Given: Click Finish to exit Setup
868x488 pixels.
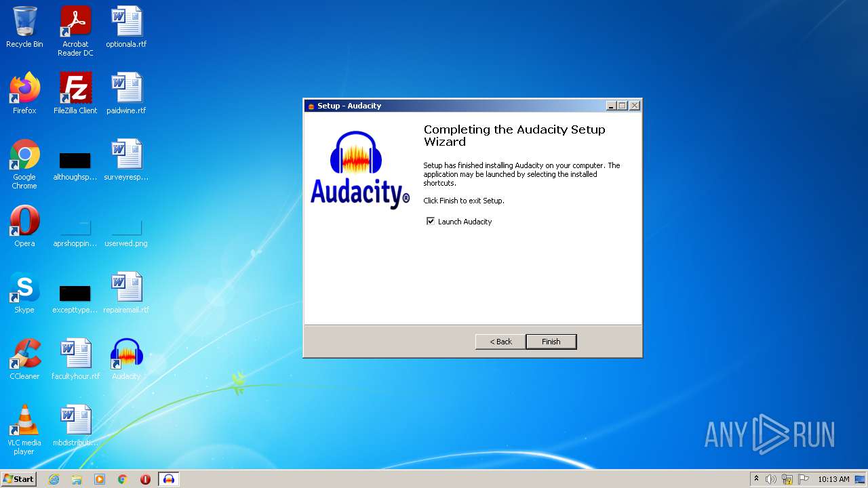Looking at the screenshot, I should [x=551, y=342].
